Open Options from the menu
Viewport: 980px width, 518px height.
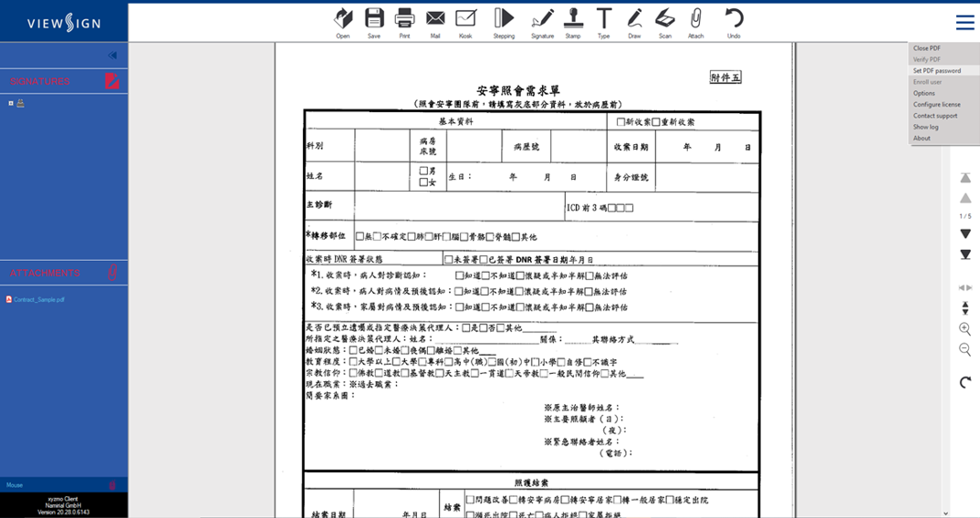pyautogui.click(x=944, y=93)
